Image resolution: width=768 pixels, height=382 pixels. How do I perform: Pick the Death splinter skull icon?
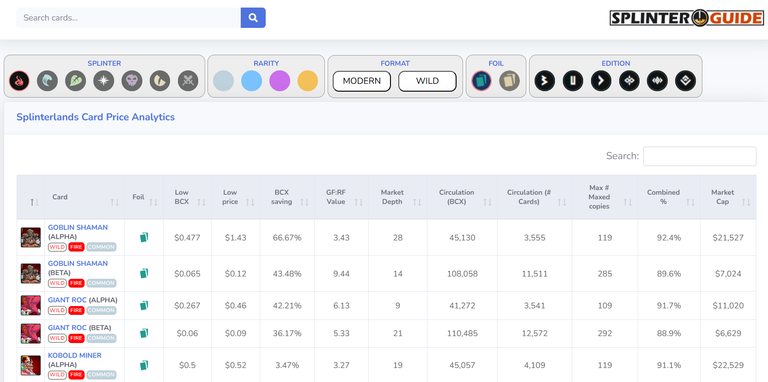pos(132,80)
